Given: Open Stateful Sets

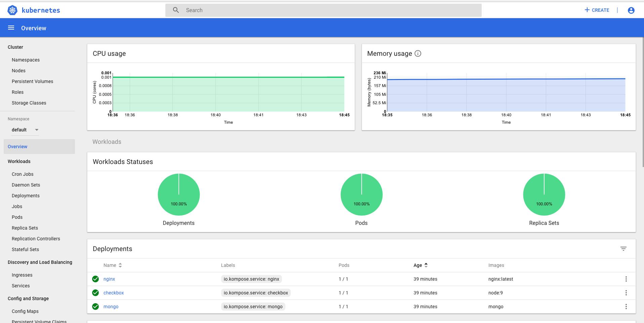Looking at the screenshot, I should [x=25, y=249].
